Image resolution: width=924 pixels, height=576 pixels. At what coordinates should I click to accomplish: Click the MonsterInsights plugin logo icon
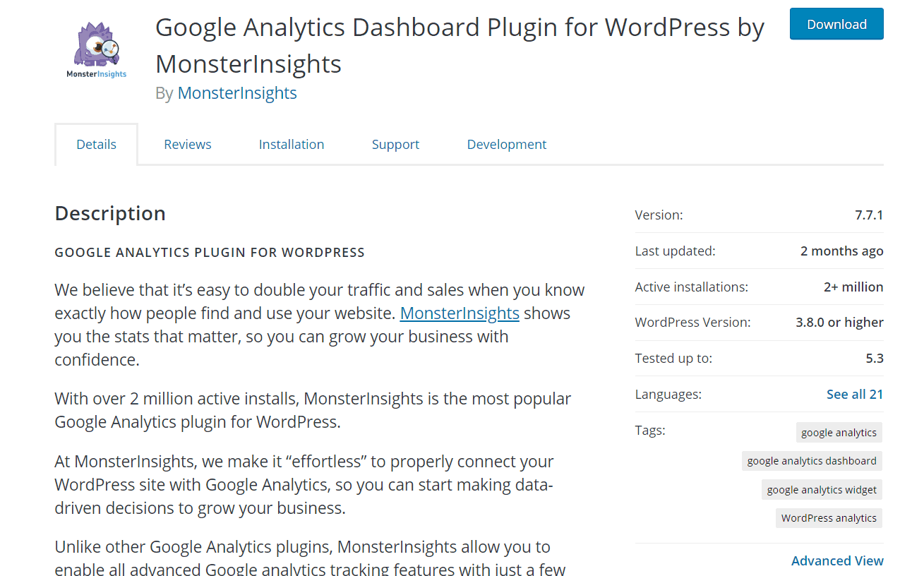(x=97, y=49)
